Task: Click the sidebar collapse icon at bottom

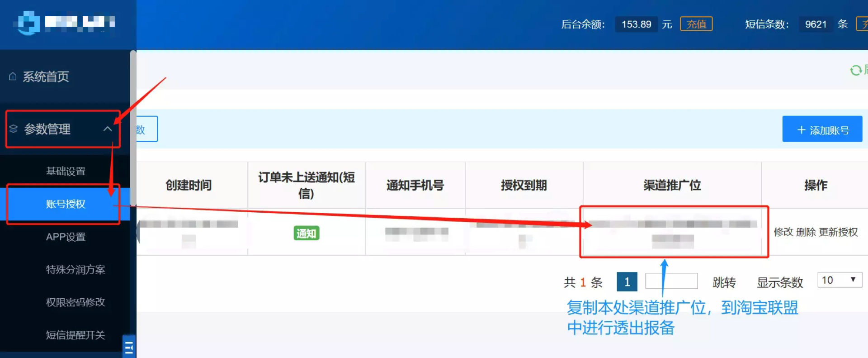Action: [129, 347]
